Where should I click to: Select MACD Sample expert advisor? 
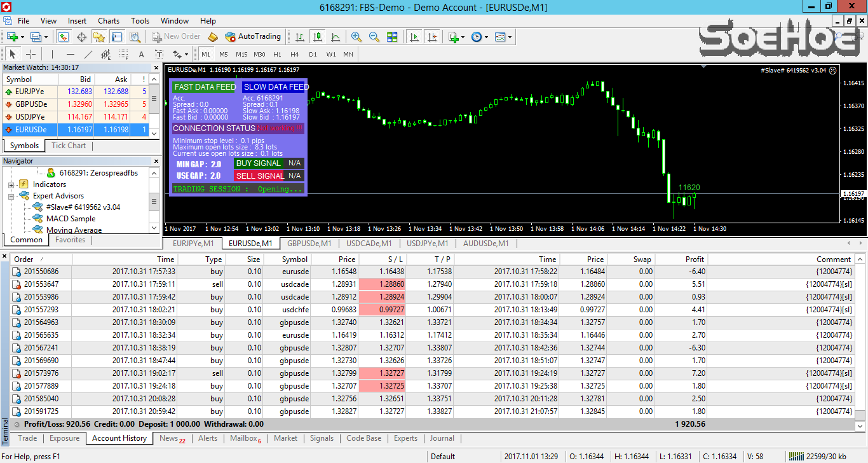71,219
